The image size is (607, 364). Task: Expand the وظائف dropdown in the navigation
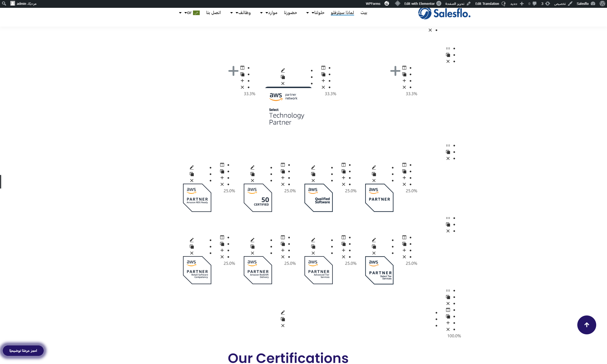tap(232, 13)
